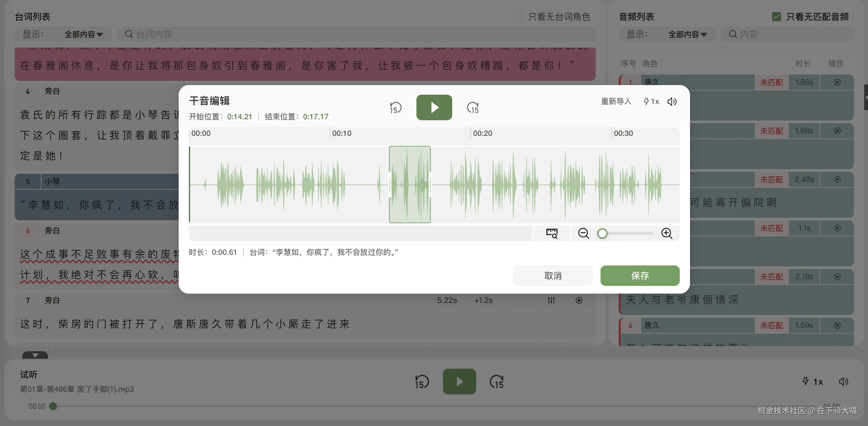The image size is (868, 426).
Task: Click the waveform fit-to-view ruler icon
Action: pos(552,233)
